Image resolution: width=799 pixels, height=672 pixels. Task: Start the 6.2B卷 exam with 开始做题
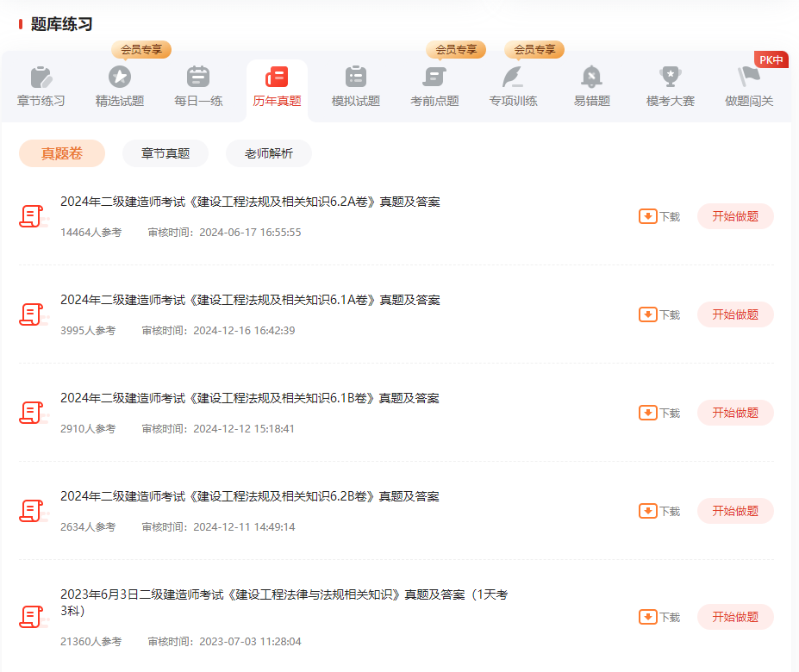coord(735,511)
